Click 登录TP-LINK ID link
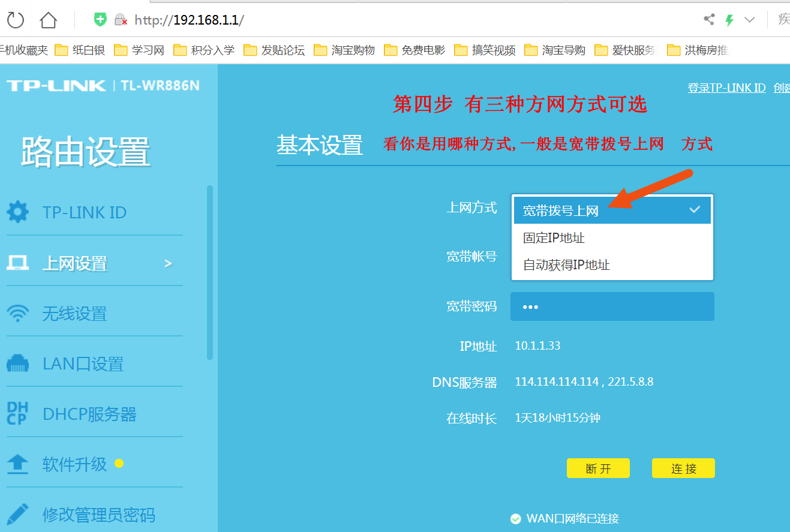Viewport: 790px width, 532px height. 727,88
